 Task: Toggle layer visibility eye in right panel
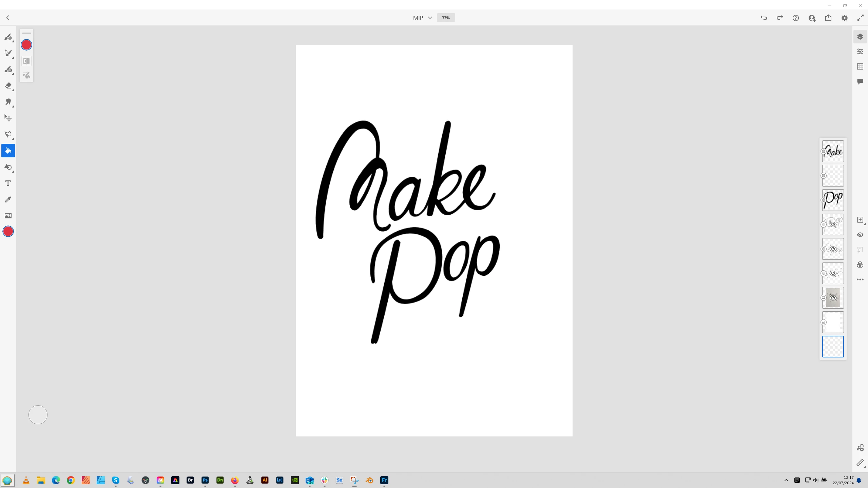tap(860, 235)
